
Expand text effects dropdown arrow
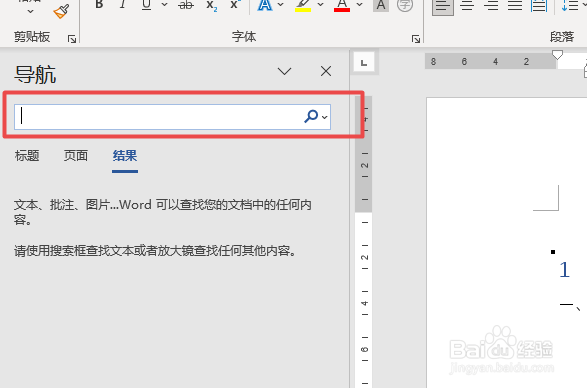[x=281, y=4]
